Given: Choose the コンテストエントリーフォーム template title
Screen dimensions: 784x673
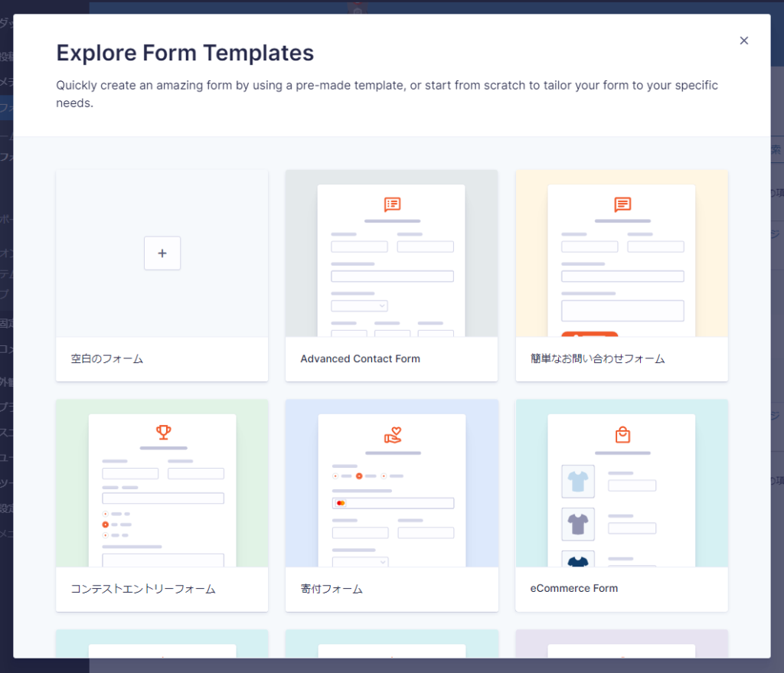Looking at the screenshot, I should tap(142, 589).
